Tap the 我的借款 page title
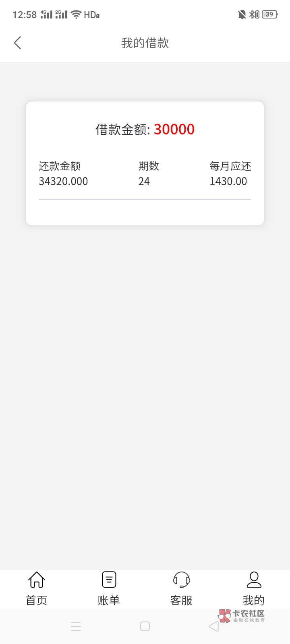The height and width of the screenshot is (644, 290). click(145, 43)
